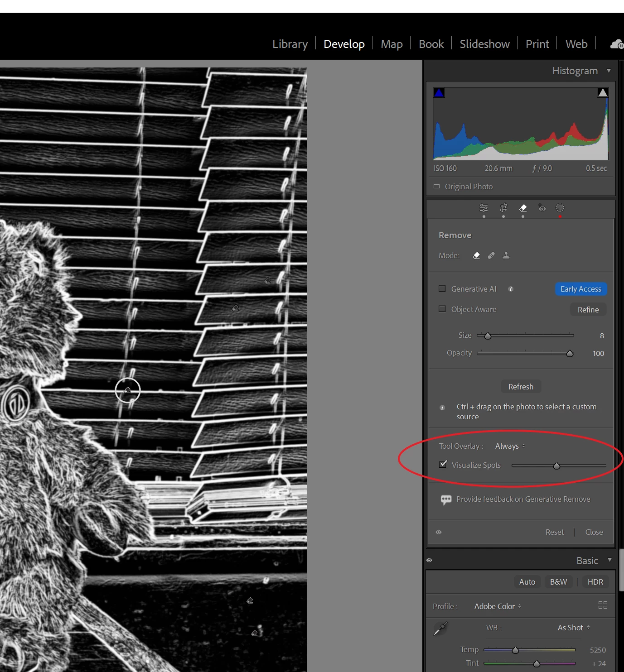Click the B&W treatment button
The image size is (624, 672).
click(x=558, y=582)
